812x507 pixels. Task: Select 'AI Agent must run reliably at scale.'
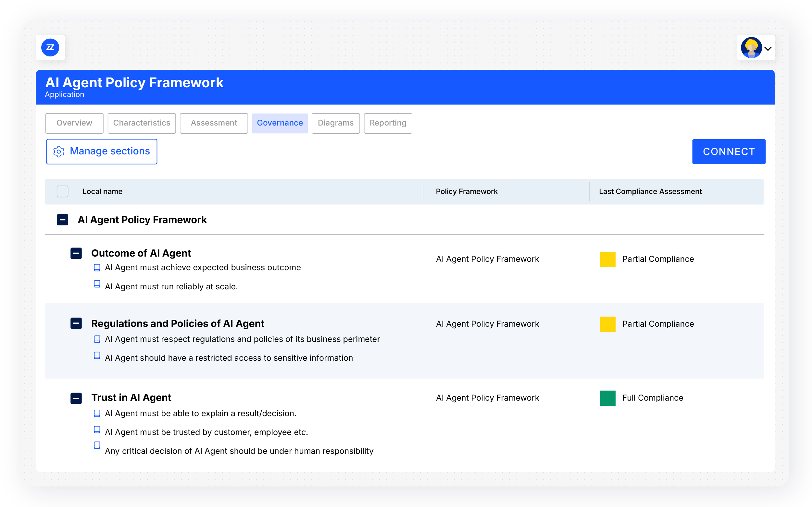[171, 287]
